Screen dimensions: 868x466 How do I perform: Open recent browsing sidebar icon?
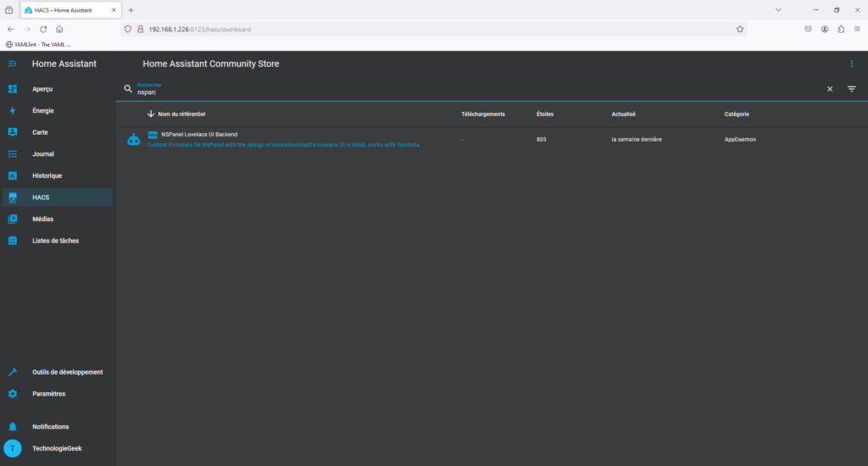click(x=8, y=10)
